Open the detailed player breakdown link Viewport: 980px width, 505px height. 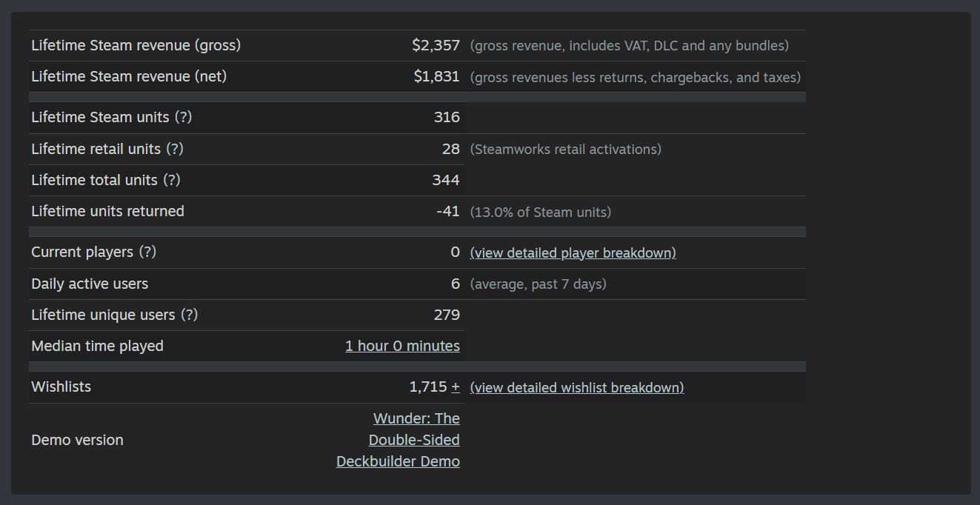[573, 252]
